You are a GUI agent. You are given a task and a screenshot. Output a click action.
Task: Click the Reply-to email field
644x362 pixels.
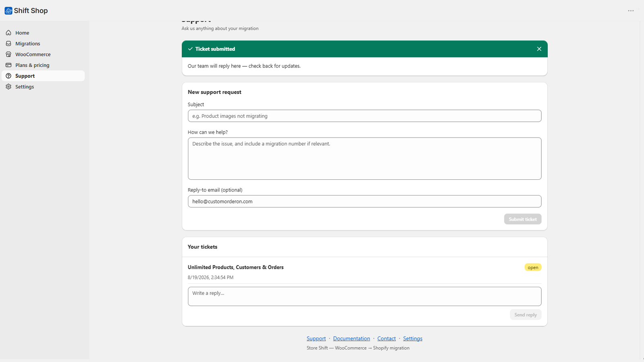(364, 202)
